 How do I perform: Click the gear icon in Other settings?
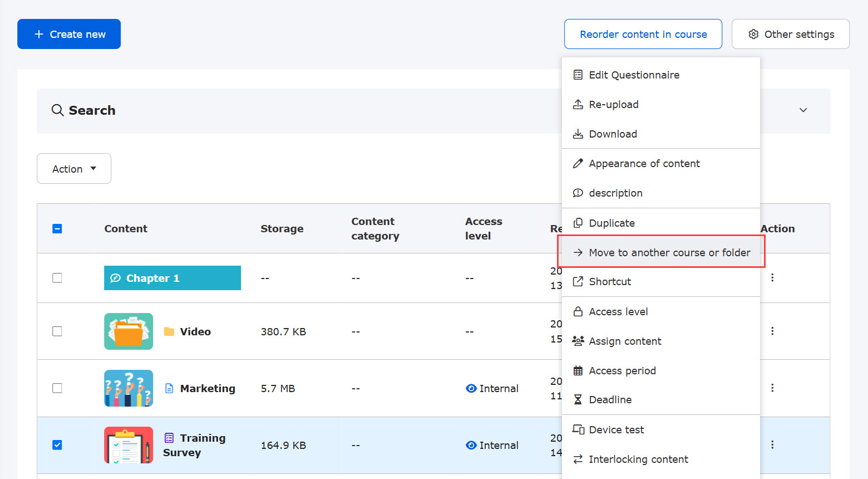pyautogui.click(x=753, y=34)
